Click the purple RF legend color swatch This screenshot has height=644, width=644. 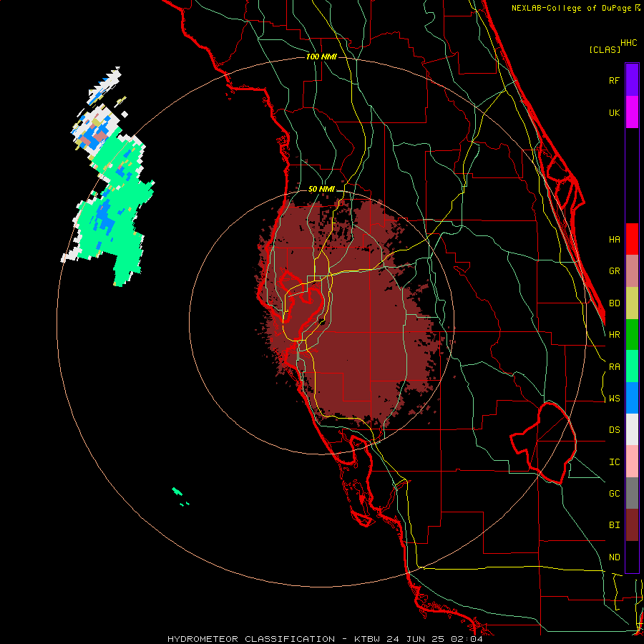[632, 80]
